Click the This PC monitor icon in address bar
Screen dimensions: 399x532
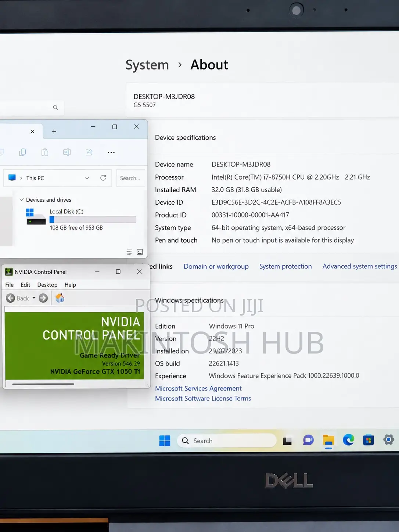(12, 178)
